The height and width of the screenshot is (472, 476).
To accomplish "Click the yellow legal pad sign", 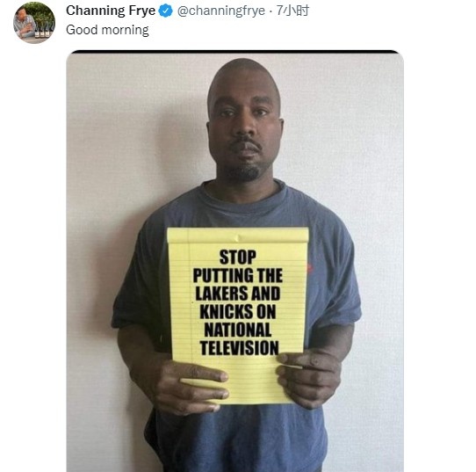I will pyautogui.click(x=237, y=316).
